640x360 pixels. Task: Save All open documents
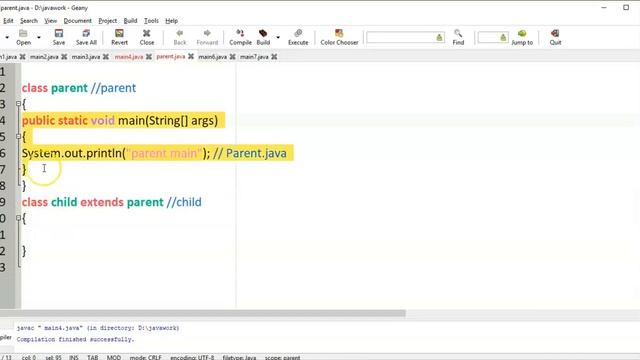click(86, 37)
